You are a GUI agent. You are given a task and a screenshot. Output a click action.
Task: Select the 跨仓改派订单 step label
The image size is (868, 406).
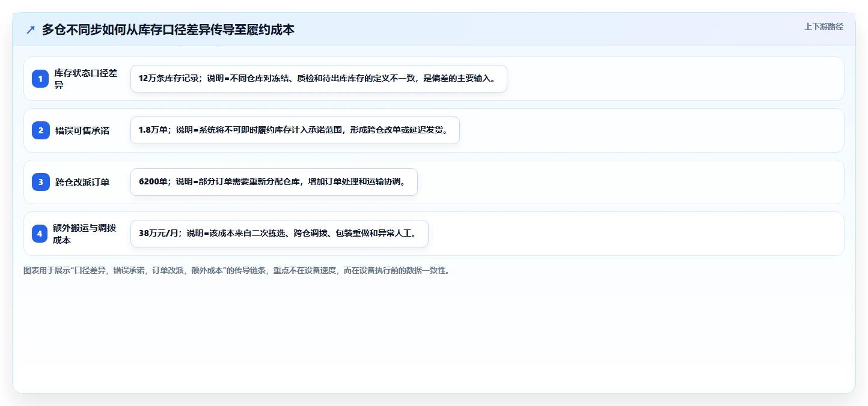pyautogui.click(x=82, y=182)
